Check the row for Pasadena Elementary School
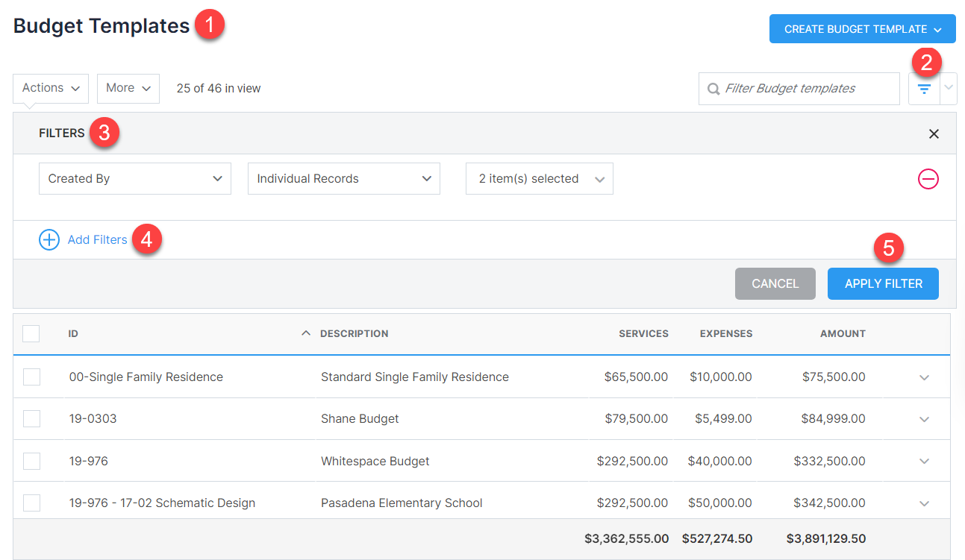 pos(31,503)
